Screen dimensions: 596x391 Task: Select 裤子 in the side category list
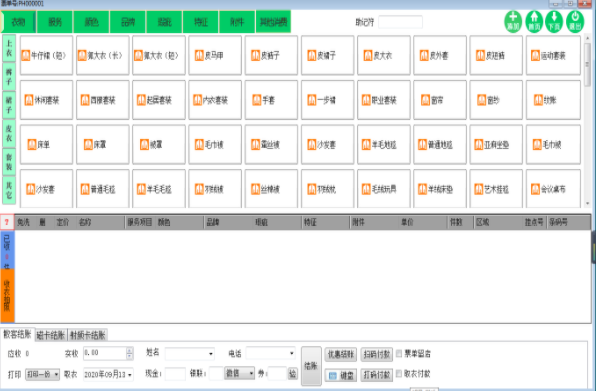9,77
